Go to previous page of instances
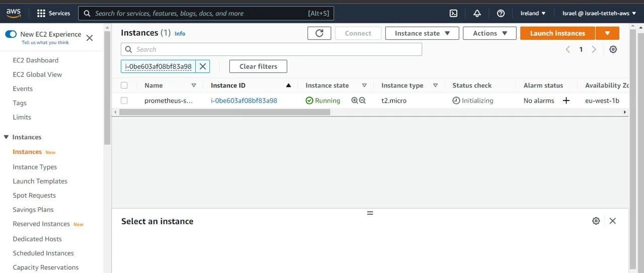The width and height of the screenshot is (644, 273). tap(568, 49)
